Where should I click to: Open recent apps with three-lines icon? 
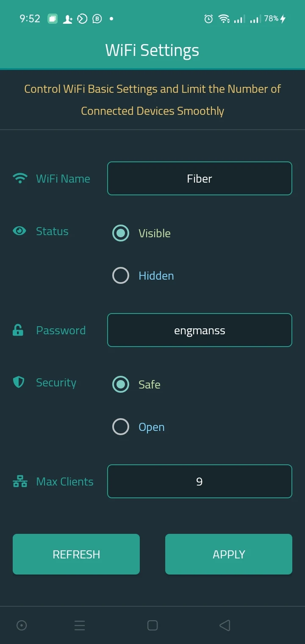tap(80, 625)
